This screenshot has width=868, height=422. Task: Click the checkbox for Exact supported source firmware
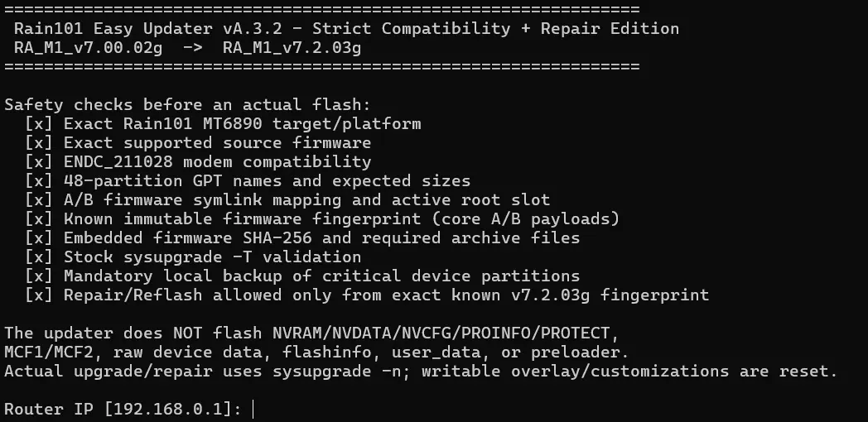tap(39, 142)
